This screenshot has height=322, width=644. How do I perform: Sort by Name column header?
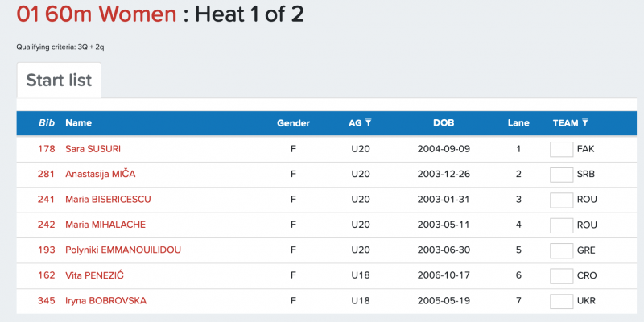(78, 123)
